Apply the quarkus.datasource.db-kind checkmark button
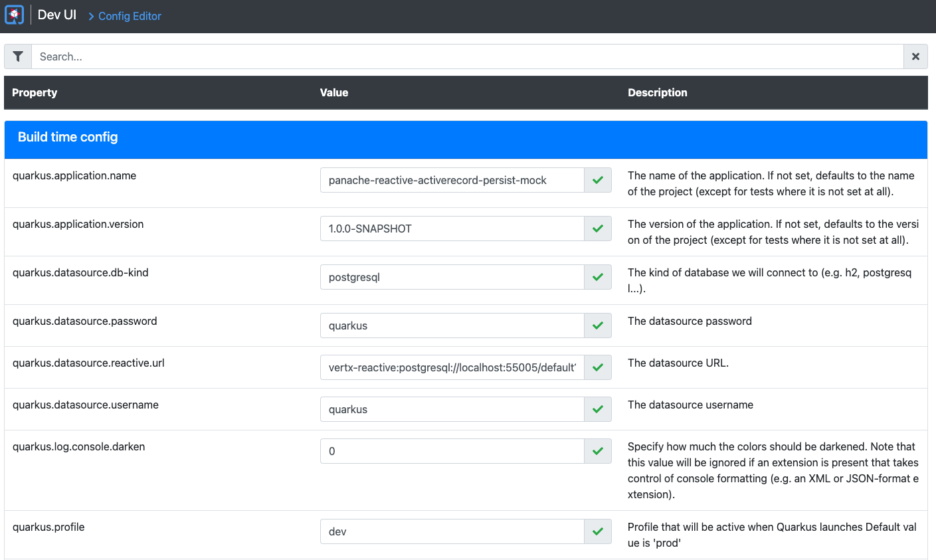The height and width of the screenshot is (560, 936). tap(598, 277)
